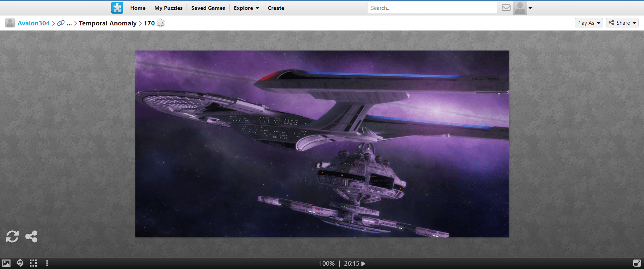Click the user profile avatar in header

[x=520, y=8]
